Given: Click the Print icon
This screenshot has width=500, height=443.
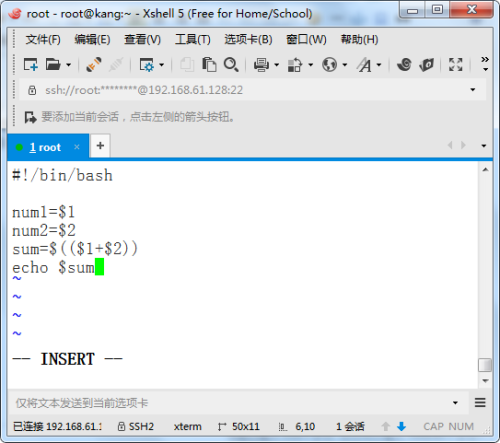Looking at the screenshot, I should click(261, 65).
